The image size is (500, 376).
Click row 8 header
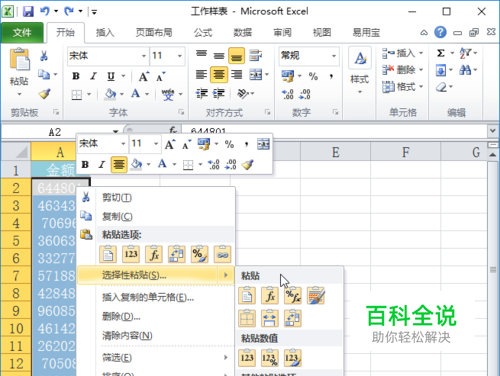click(x=16, y=293)
